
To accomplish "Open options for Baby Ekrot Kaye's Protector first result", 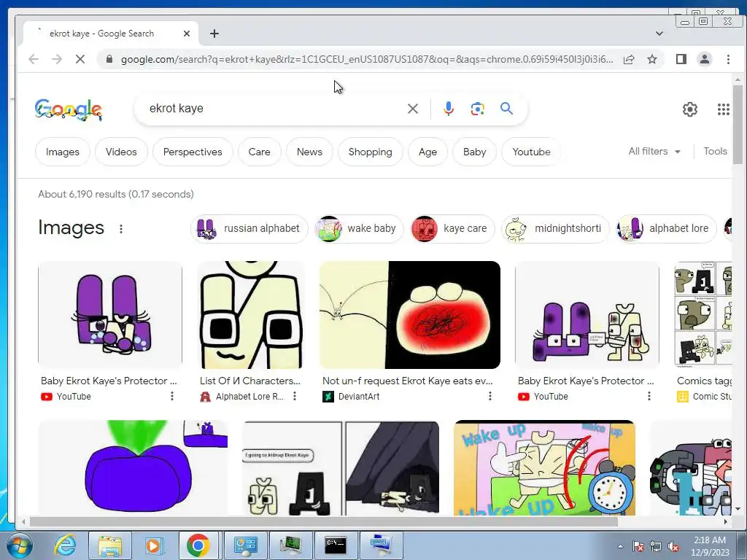I will pos(172,396).
